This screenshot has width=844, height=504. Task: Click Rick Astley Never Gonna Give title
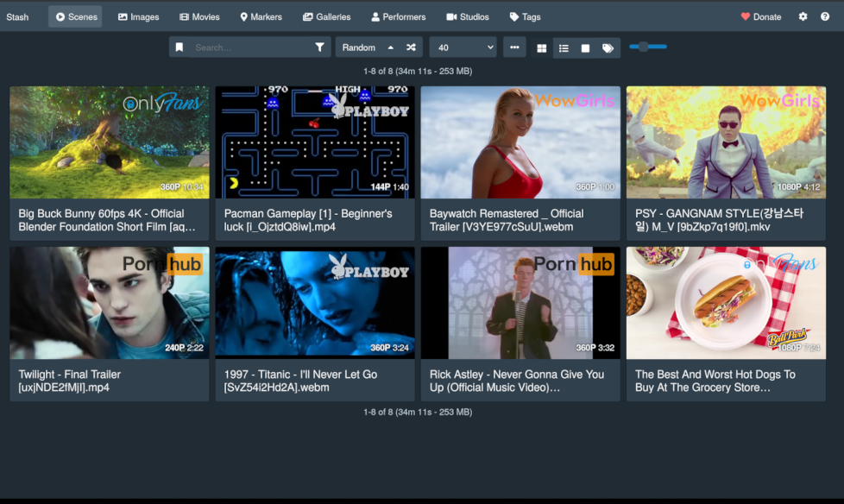click(517, 381)
